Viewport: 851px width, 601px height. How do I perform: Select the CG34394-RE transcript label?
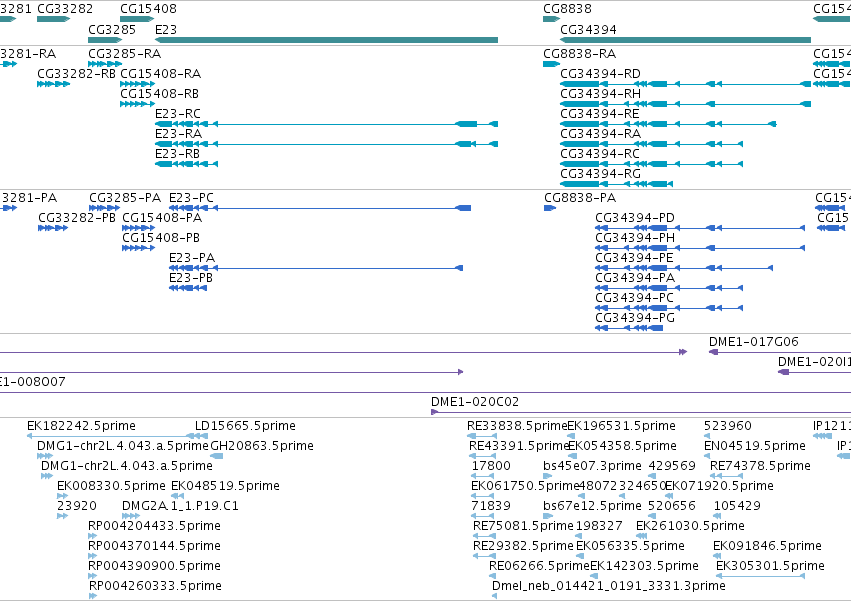tap(600, 114)
